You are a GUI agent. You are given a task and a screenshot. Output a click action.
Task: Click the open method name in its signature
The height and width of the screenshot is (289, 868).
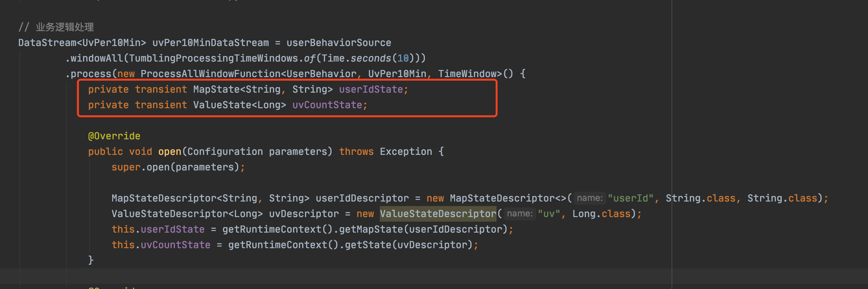(170, 152)
